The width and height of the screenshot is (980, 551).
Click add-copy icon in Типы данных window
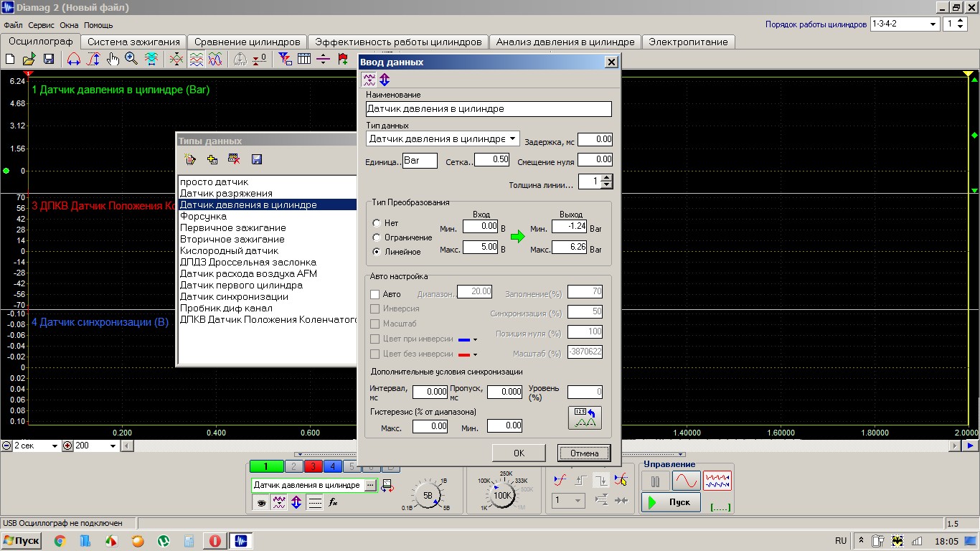pyautogui.click(x=212, y=159)
